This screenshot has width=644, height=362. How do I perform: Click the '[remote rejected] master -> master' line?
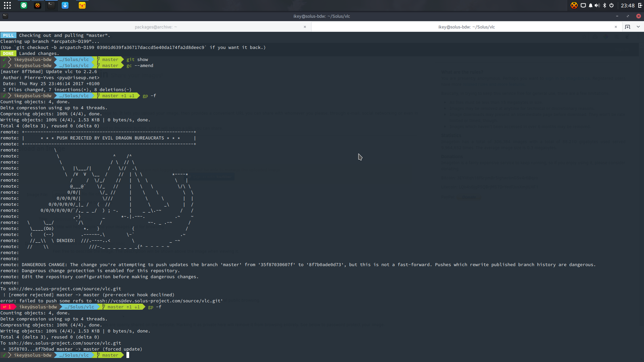[x=89, y=295]
